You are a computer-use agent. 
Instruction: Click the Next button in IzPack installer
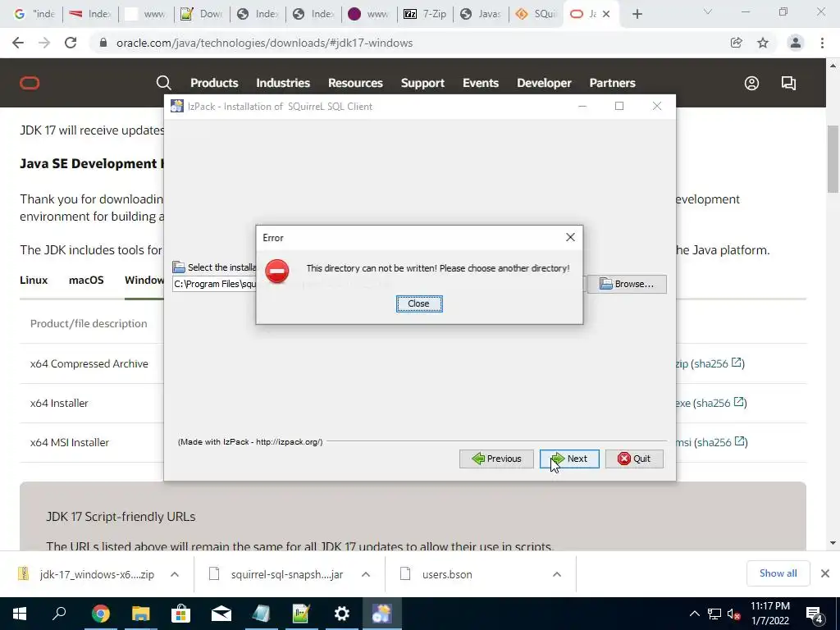[x=569, y=459]
